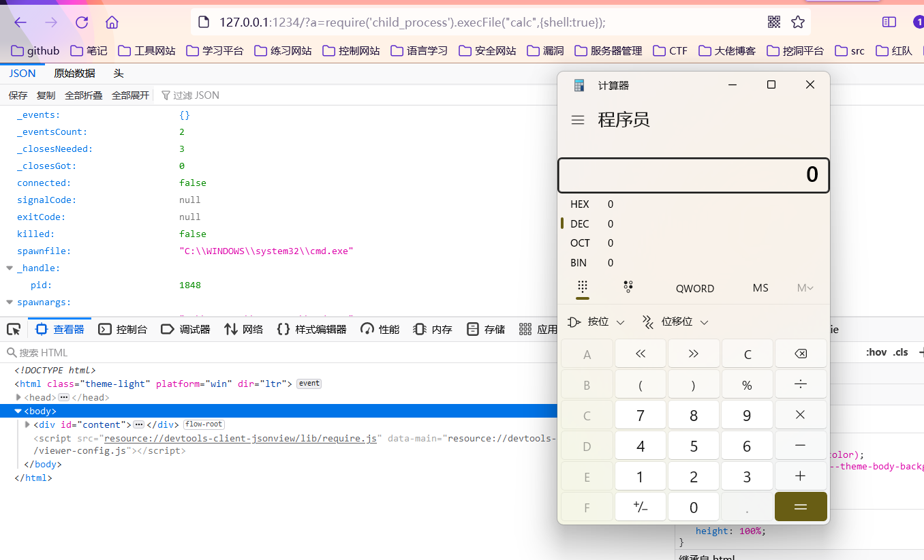Image resolution: width=924 pixels, height=560 pixels.
Task: Bookmark this page with the star icon
Action: tap(798, 22)
